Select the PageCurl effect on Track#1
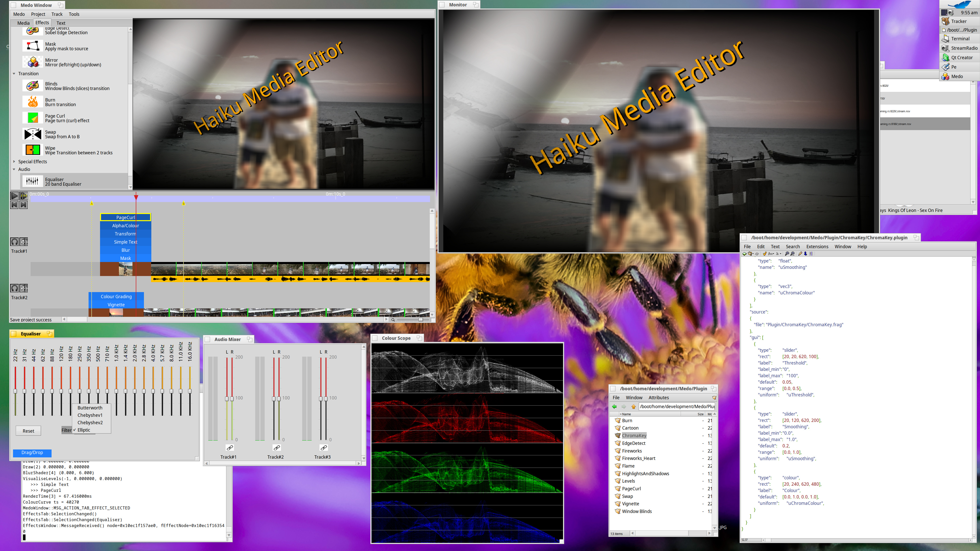980x551 pixels. [x=126, y=217]
